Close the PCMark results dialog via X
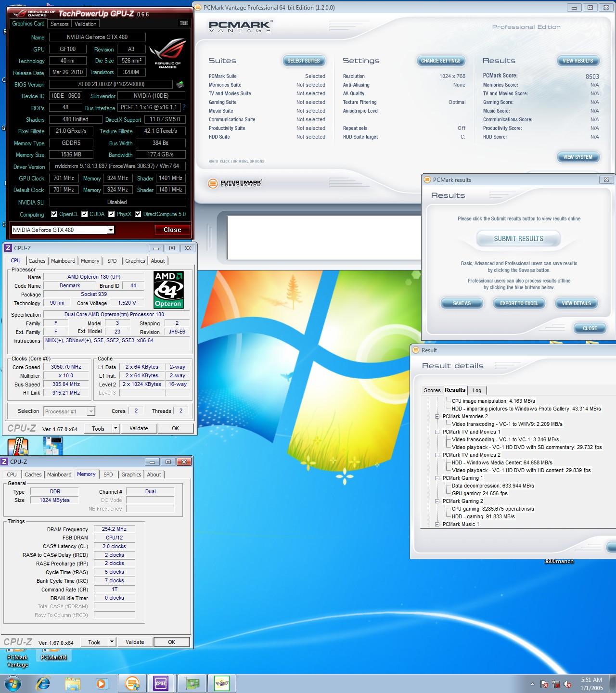This screenshot has width=616, height=693. pyautogui.click(x=606, y=180)
